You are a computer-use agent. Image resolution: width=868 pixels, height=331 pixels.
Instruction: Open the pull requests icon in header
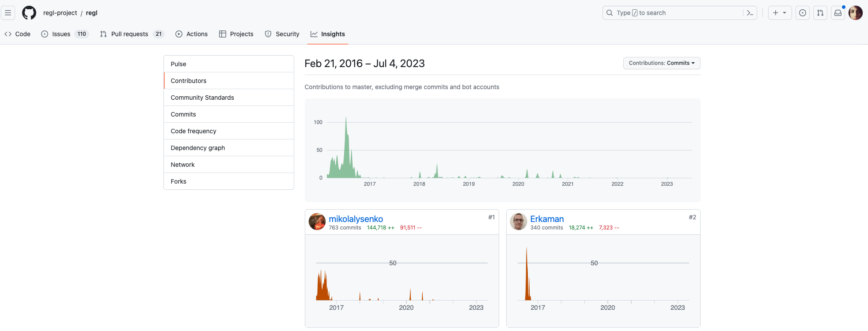820,13
